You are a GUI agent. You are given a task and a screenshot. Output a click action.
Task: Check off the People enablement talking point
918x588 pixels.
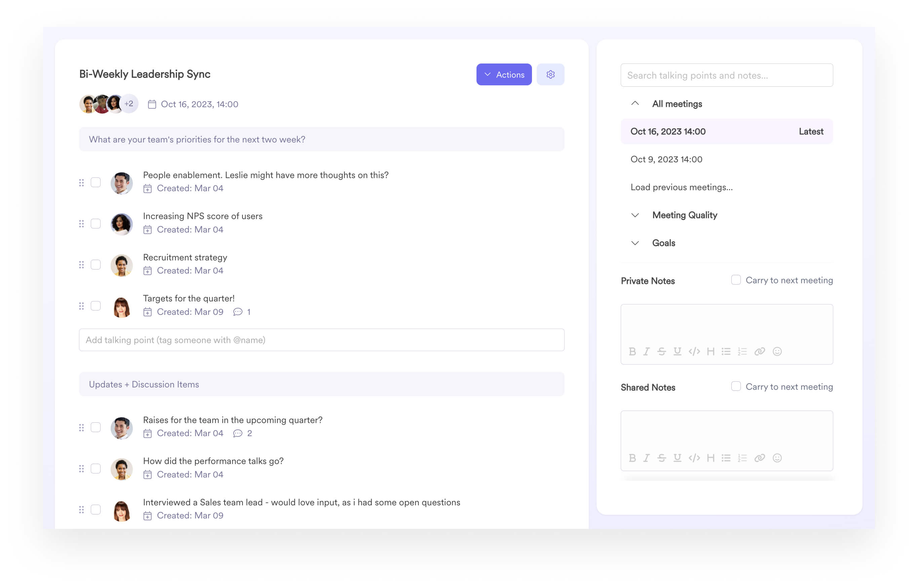(x=95, y=182)
